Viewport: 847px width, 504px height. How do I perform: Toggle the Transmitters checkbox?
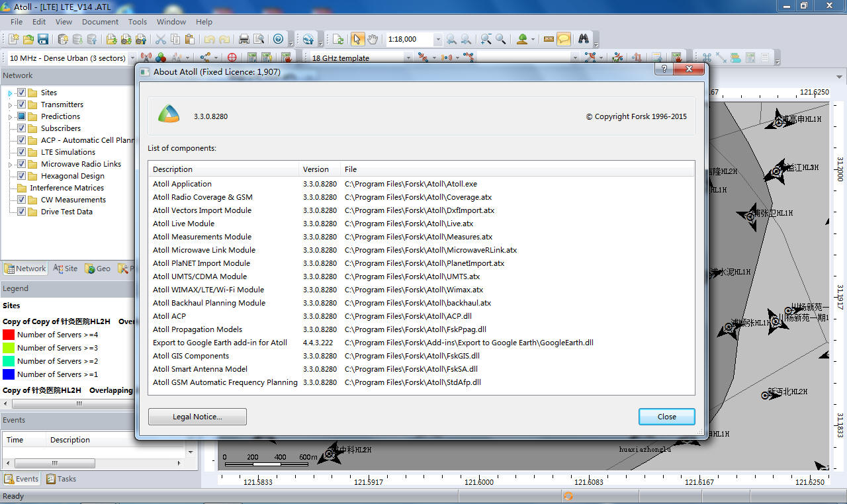pyautogui.click(x=21, y=105)
